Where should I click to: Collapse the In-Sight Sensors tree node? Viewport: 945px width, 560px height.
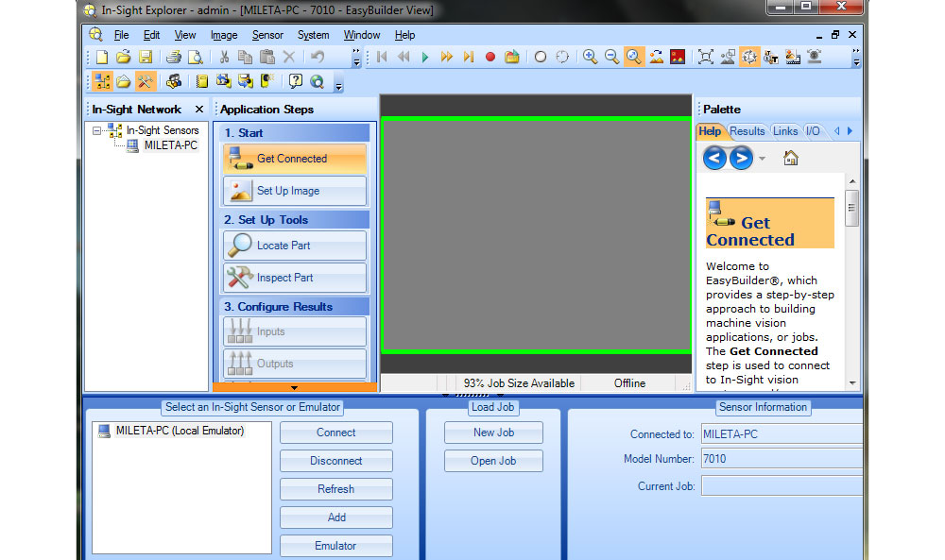click(x=96, y=130)
